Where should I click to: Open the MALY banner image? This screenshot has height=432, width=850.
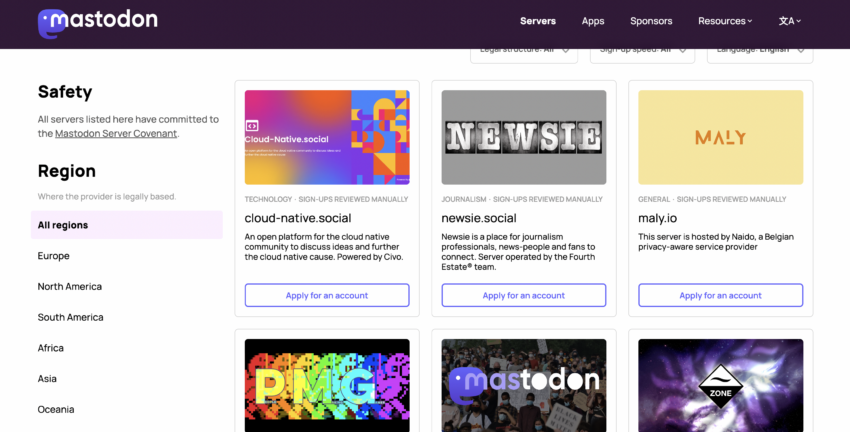pos(720,137)
